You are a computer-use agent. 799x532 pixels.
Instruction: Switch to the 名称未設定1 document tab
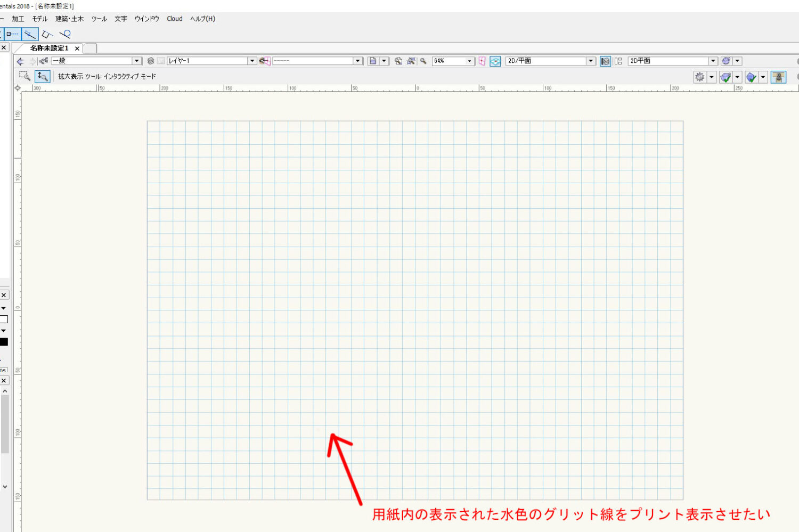49,48
